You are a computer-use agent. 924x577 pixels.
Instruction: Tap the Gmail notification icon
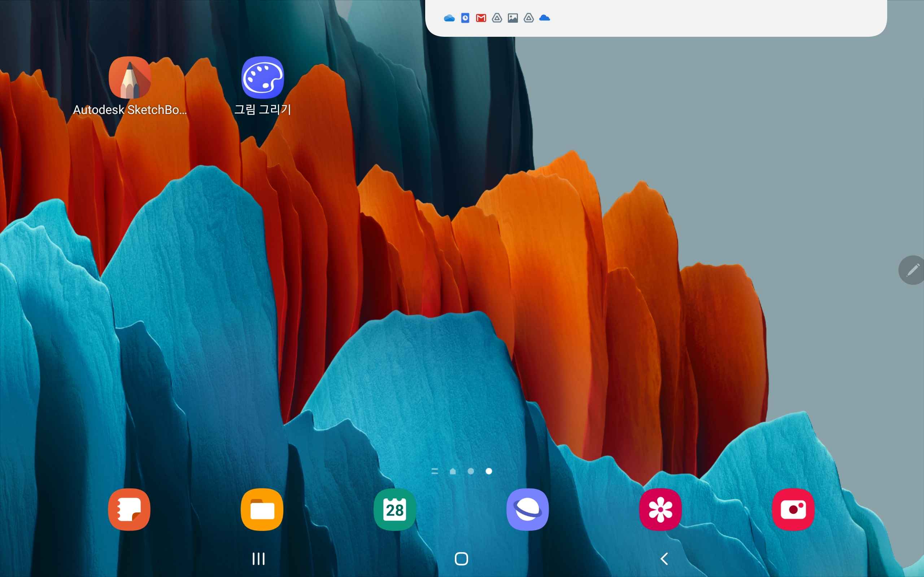(481, 18)
